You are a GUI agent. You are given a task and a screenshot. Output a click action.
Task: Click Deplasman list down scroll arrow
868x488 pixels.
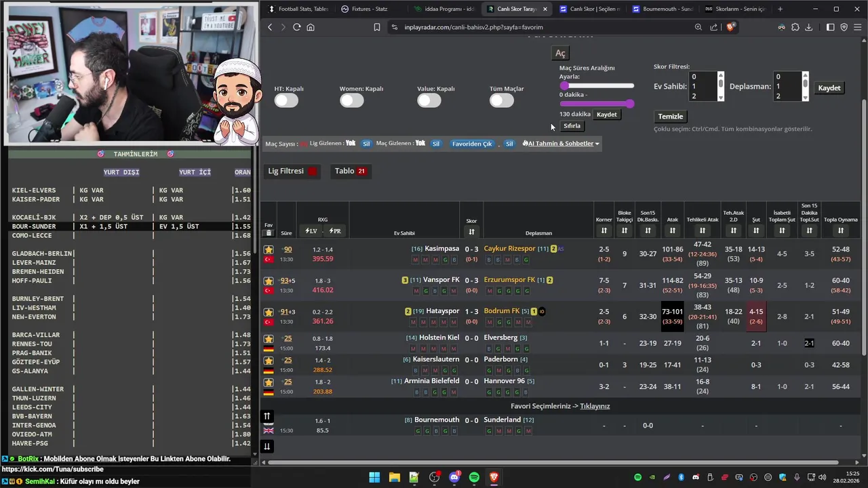click(x=805, y=98)
